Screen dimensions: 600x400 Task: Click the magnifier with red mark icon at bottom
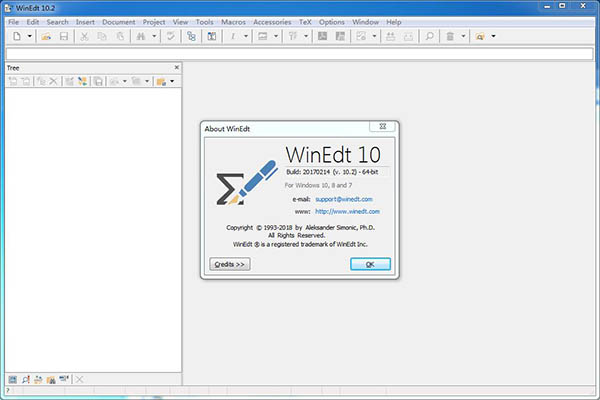coord(26,379)
